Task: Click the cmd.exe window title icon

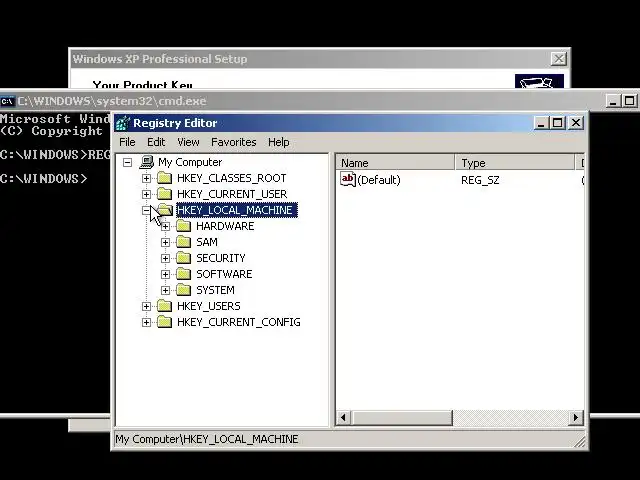Action: [x=7, y=101]
